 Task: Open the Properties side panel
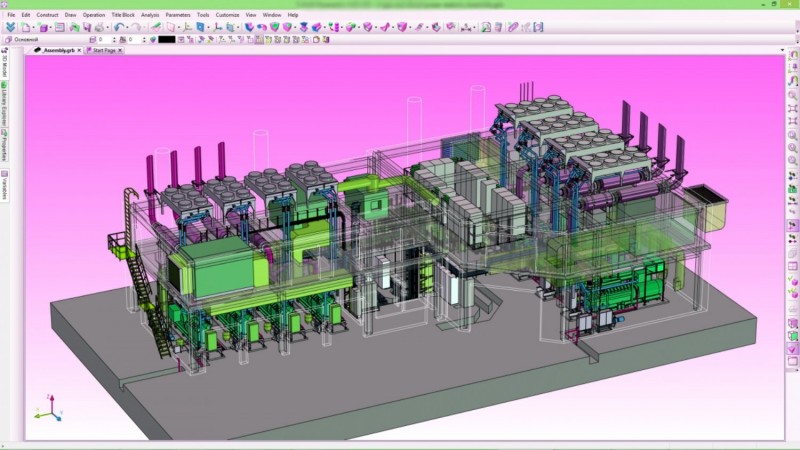pyautogui.click(x=5, y=144)
